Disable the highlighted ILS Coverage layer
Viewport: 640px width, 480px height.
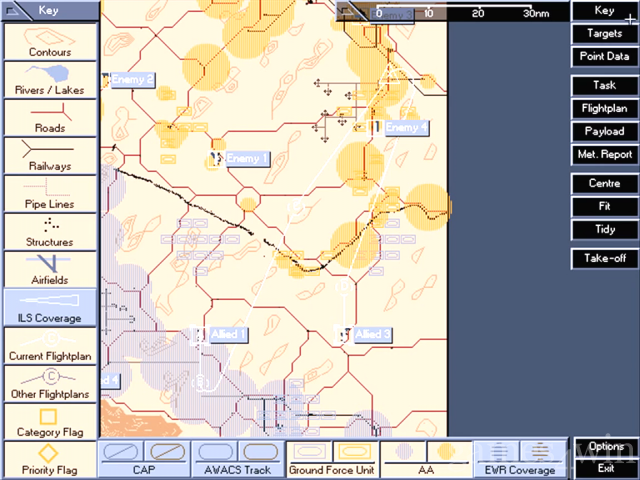(49, 307)
